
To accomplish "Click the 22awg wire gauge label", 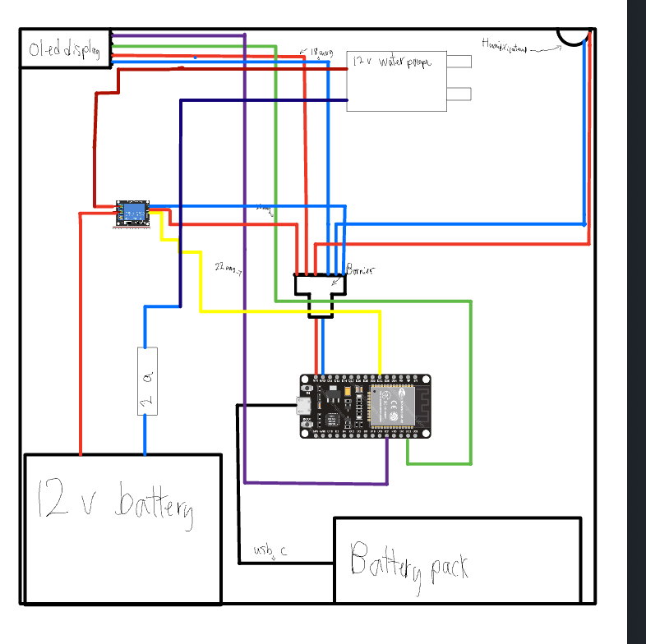I will (228, 267).
